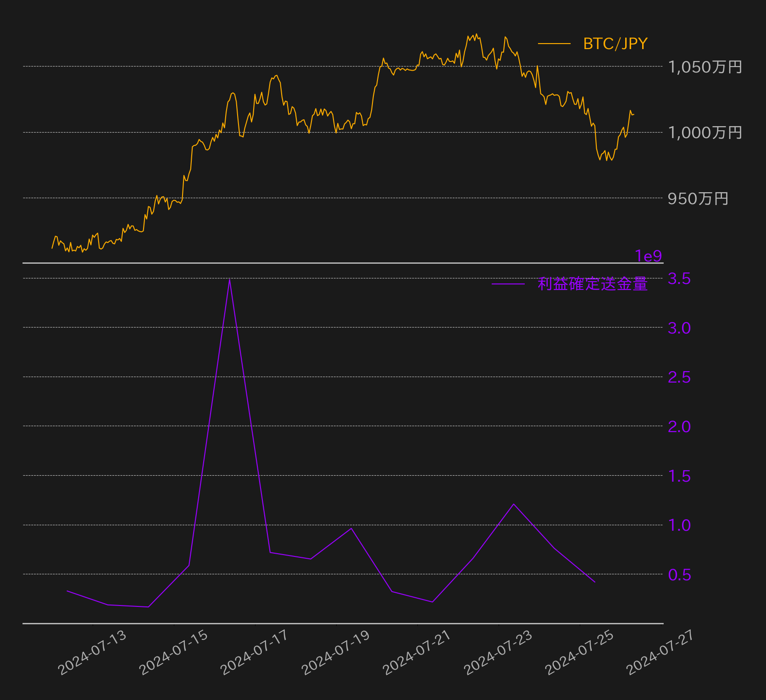Image resolution: width=766 pixels, height=700 pixels.
Task: Click the 2024-07-13 date label
Action: (x=92, y=652)
